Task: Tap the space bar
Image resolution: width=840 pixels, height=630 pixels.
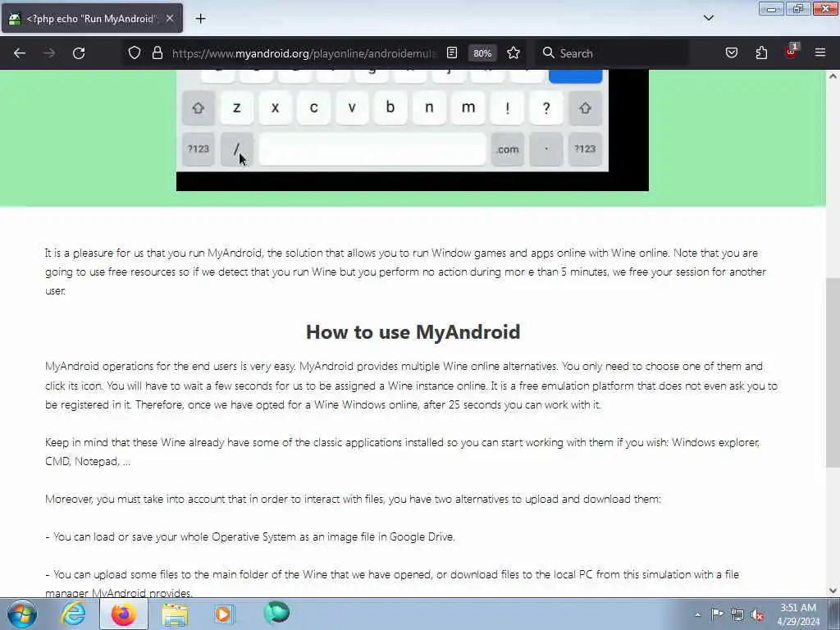Action: (373, 149)
